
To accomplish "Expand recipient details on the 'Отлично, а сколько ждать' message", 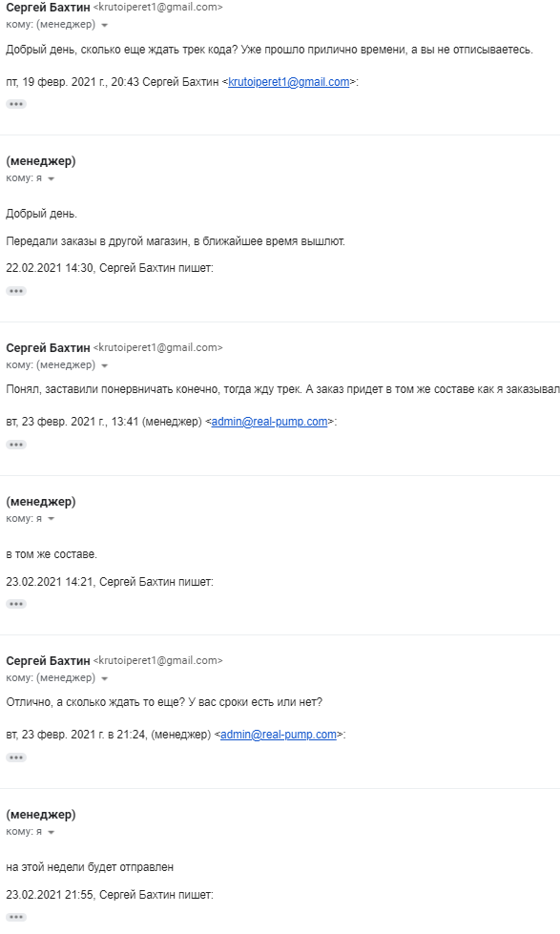I will (105, 678).
